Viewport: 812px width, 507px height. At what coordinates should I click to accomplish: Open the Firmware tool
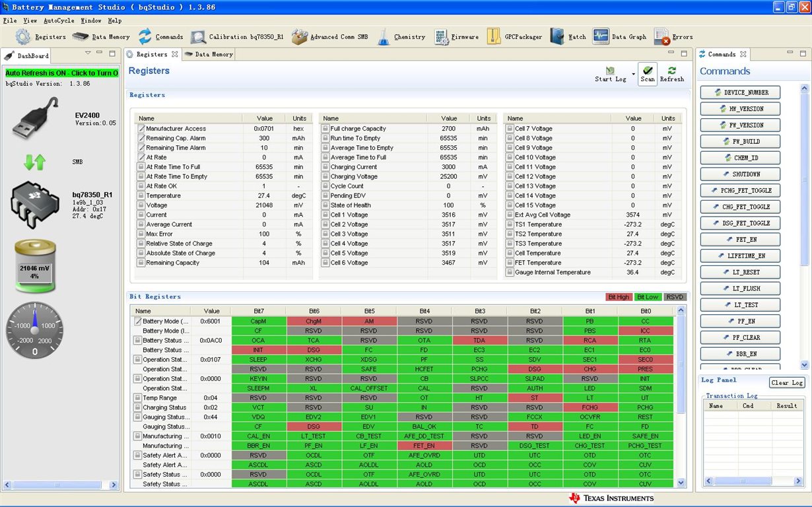point(442,37)
